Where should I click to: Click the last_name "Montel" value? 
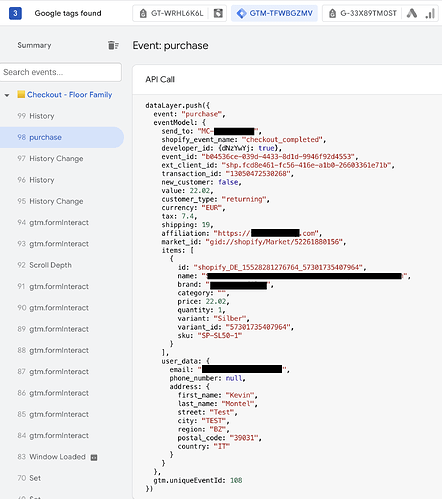[x=238, y=404]
